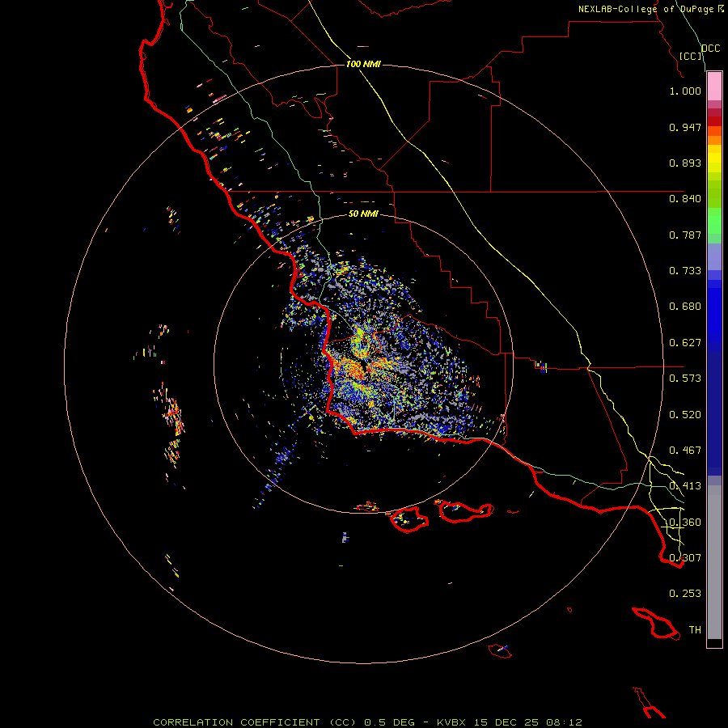Pick the lavender band of the color bar
The width and height of the screenshot is (728, 728).
[714, 256]
